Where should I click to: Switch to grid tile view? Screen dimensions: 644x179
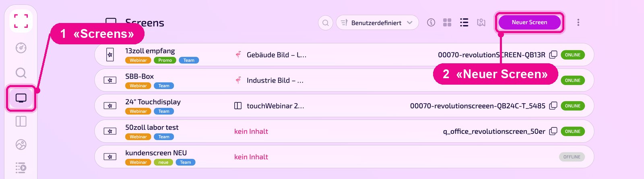pos(447,23)
